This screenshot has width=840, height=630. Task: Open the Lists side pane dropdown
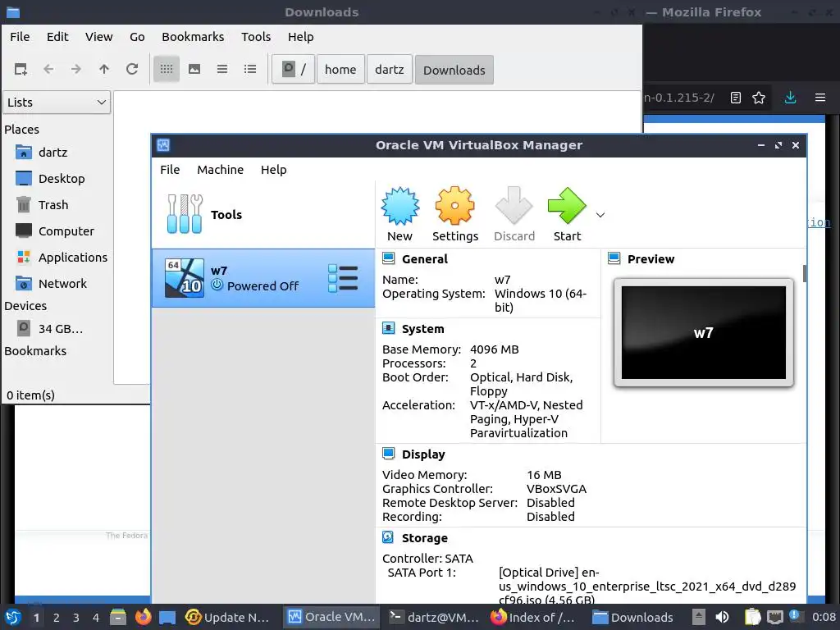point(57,103)
